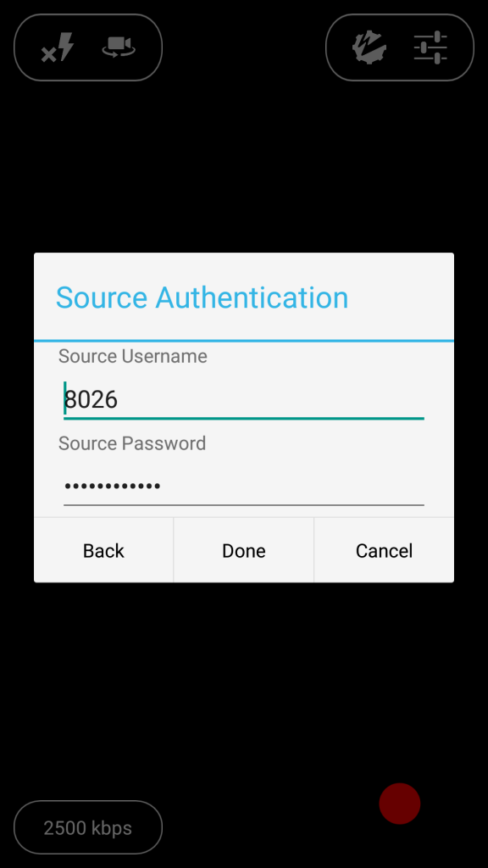Confirm credentials with Done button
The height and width of the screenshot is (868, 488).
[x=244, y=550]
